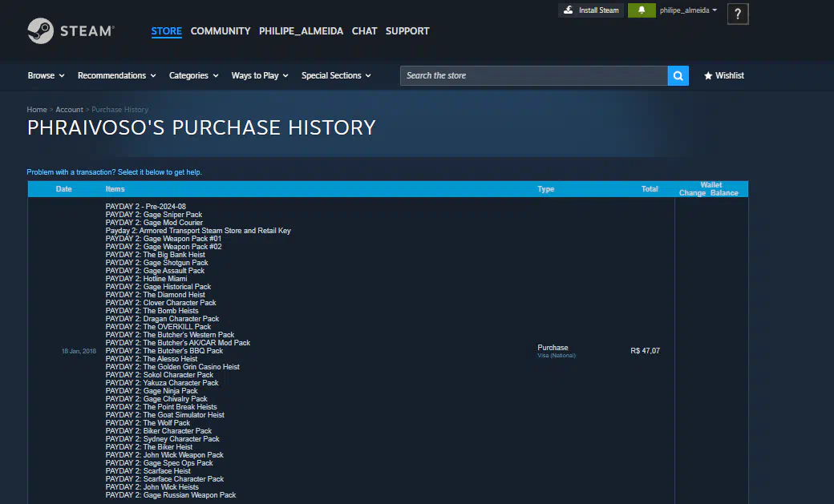Switch to the STORE tab
Viewport: 834px width, 504px height.
coord(166,31)
